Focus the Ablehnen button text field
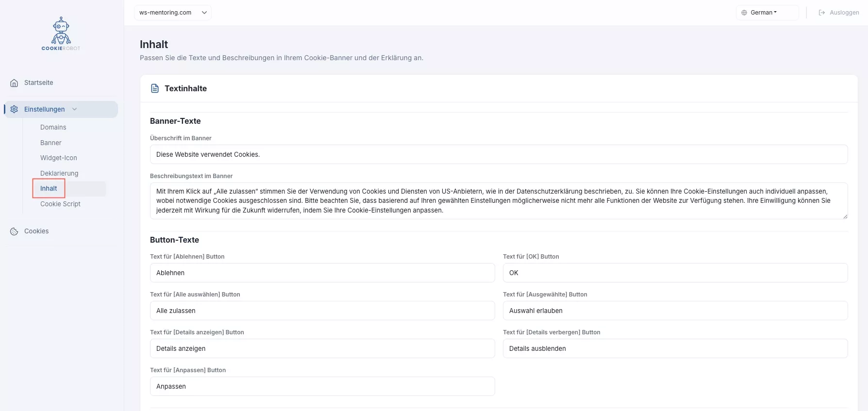 [322, 273]
